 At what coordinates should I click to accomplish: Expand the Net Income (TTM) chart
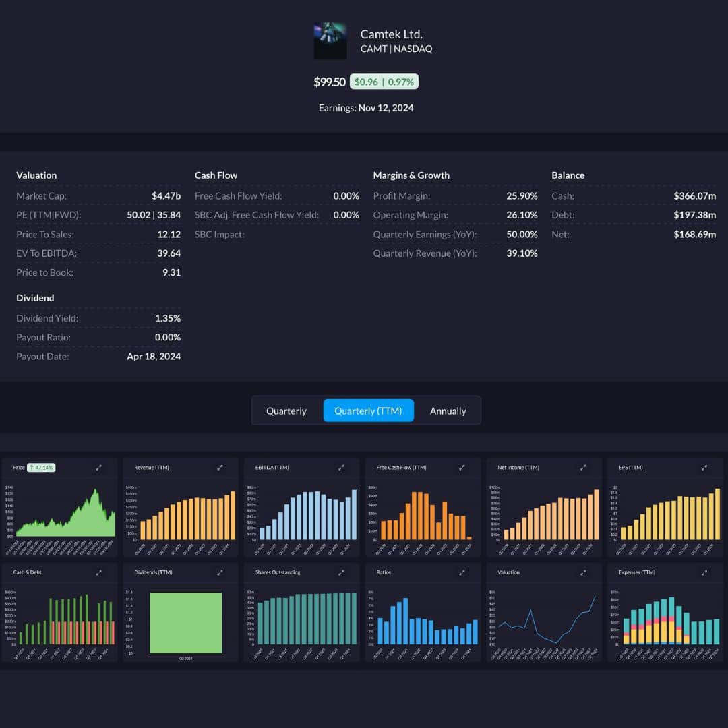(583, 468)
